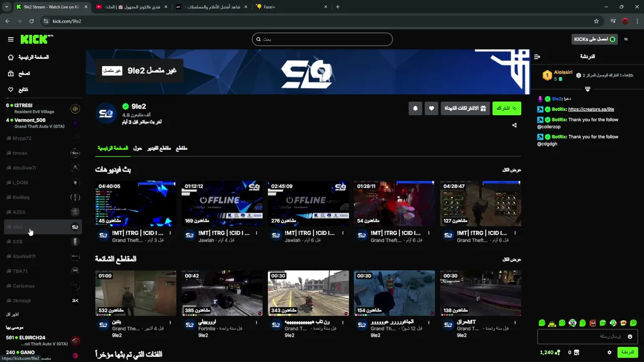This screenshot has height=362, width=644.
Task: Open the browser tab search dropdown
Action: pos(6,7)
